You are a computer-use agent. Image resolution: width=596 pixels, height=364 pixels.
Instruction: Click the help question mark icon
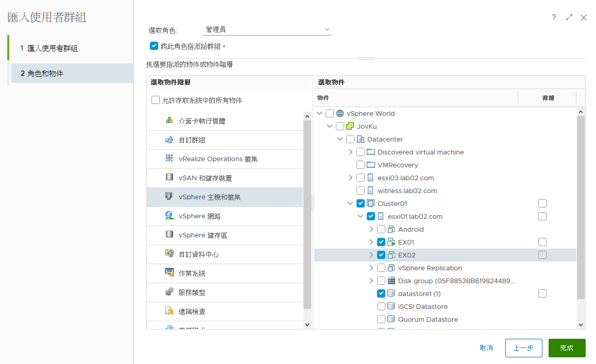coord(554,17)
